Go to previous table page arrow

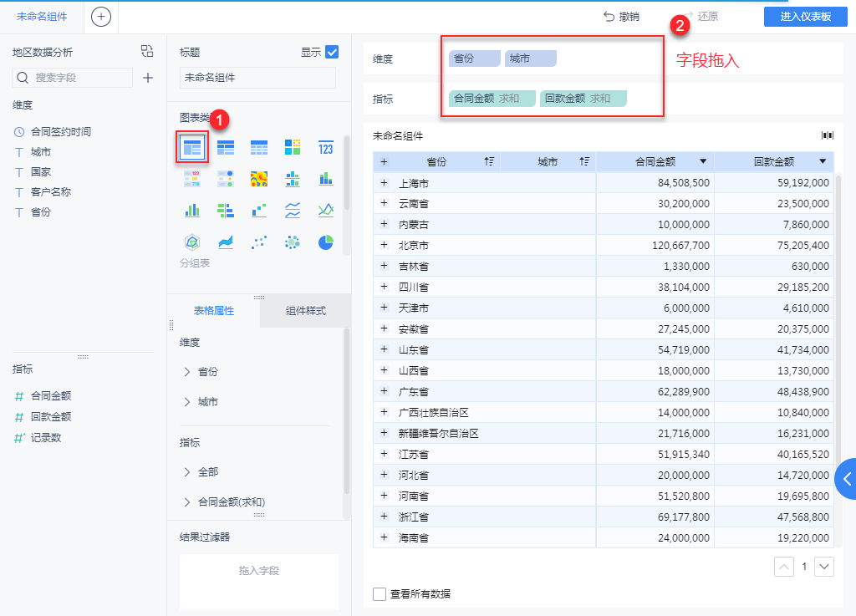coord(784,567)
